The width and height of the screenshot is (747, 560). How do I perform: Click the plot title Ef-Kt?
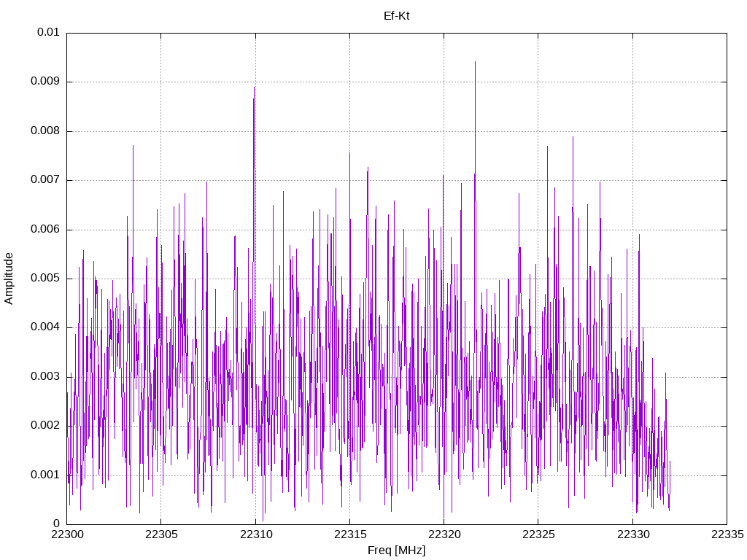coord(396,16)
